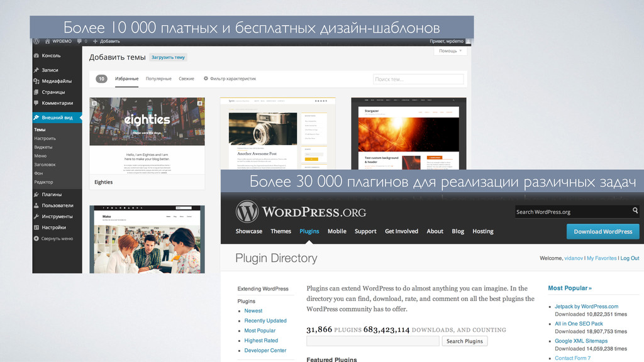Follow the Developer Center link

pos(265,350)
